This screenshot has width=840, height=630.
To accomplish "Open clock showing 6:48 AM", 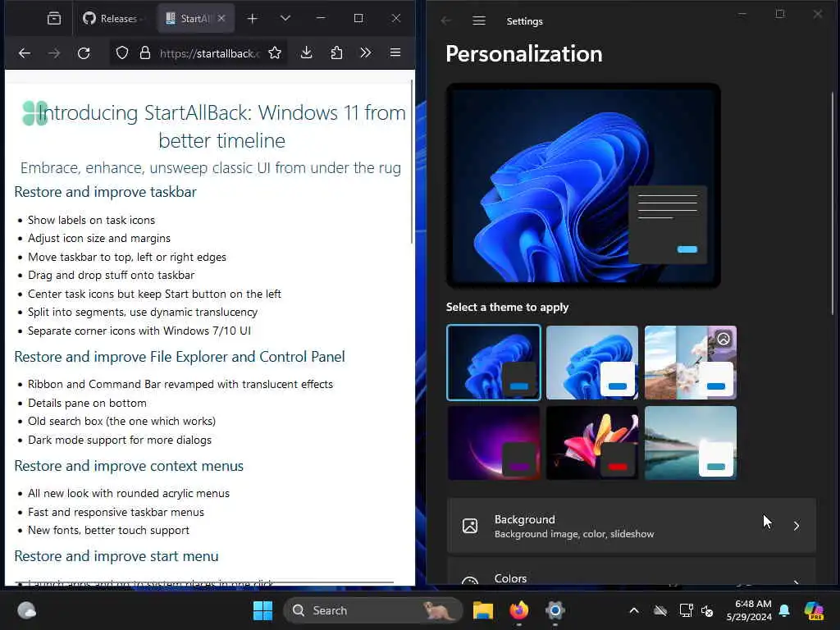I will (x=749, y=610).
